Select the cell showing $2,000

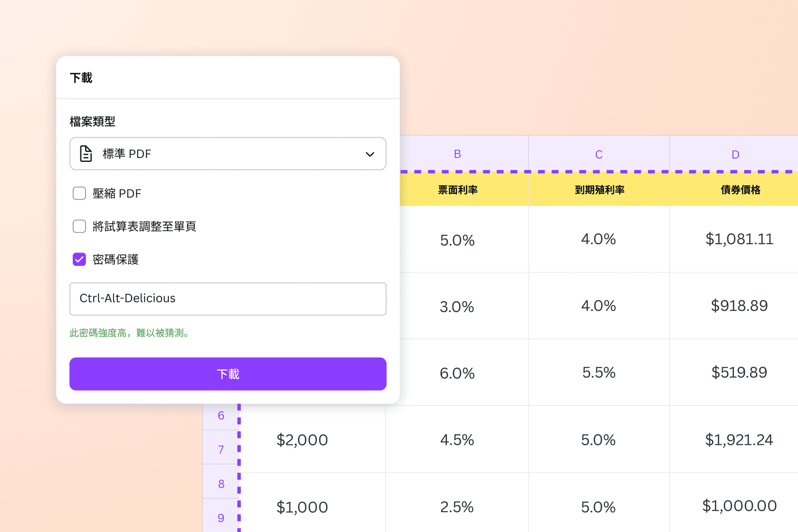coord(313,439)
